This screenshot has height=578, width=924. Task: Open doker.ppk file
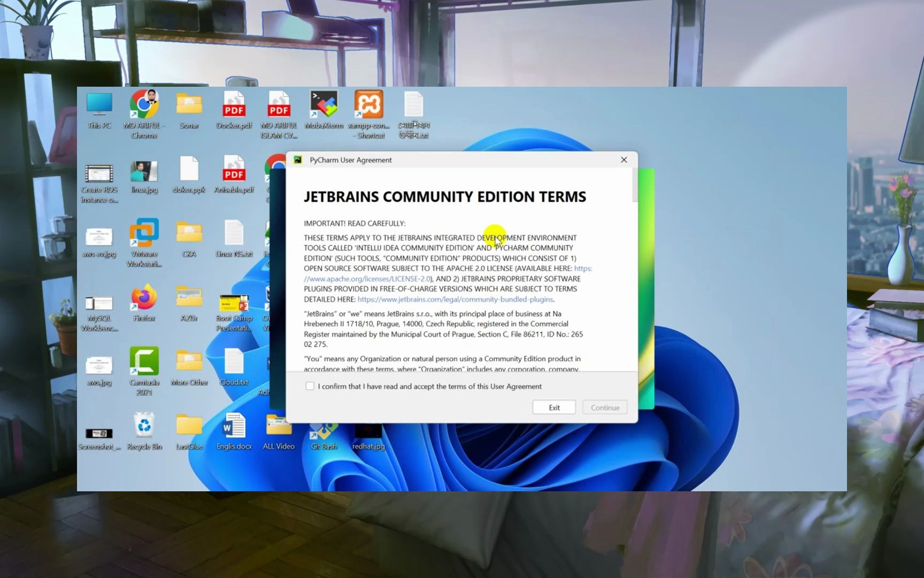tap(189, 175)
